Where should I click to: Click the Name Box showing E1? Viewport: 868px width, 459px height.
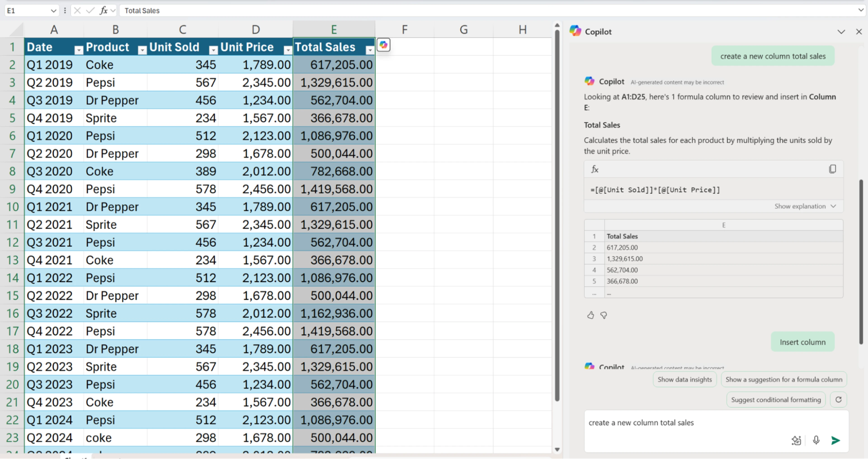point(27,11)
